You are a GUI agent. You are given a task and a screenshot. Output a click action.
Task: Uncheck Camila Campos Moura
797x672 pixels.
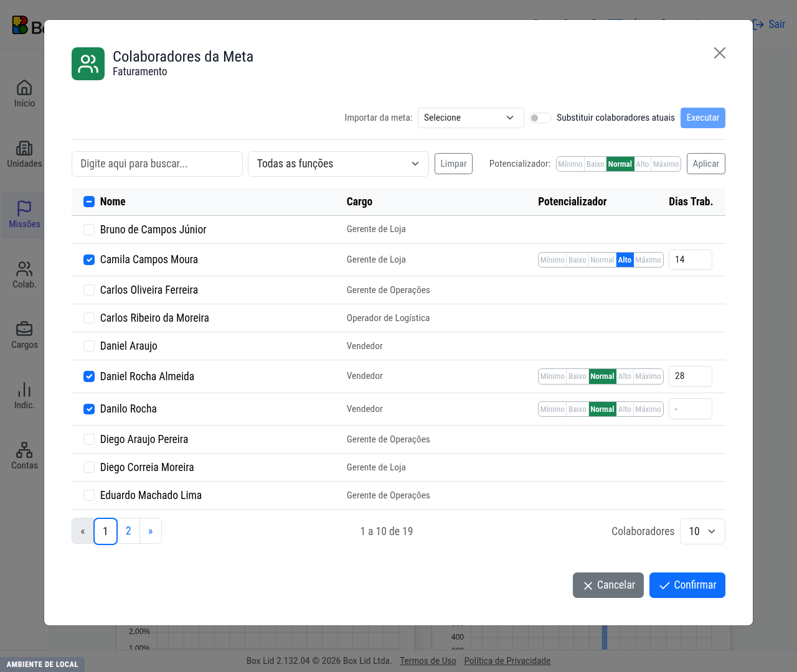click(x=89, y=259)
